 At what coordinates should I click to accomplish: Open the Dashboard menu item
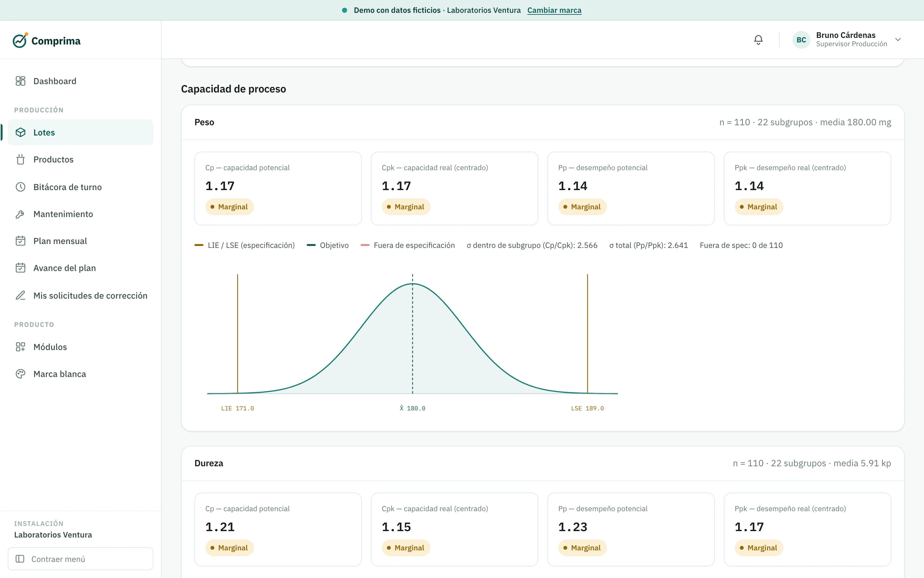[x=80, y=81]
